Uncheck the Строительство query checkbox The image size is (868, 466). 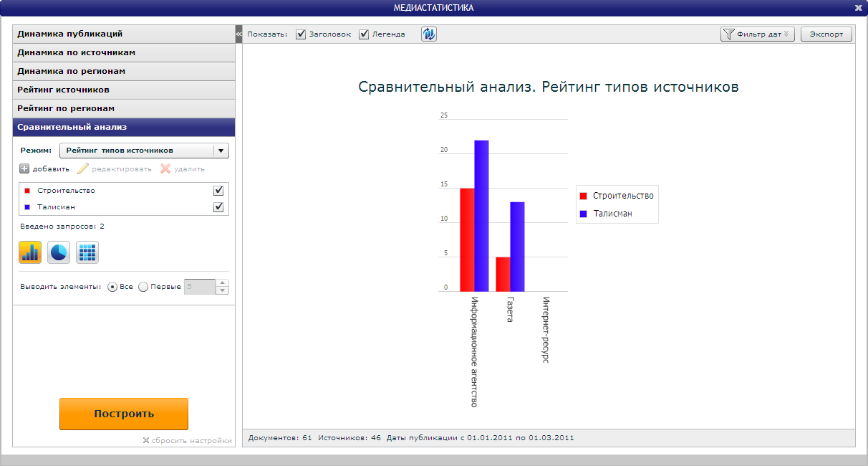(x=218, y=191)
